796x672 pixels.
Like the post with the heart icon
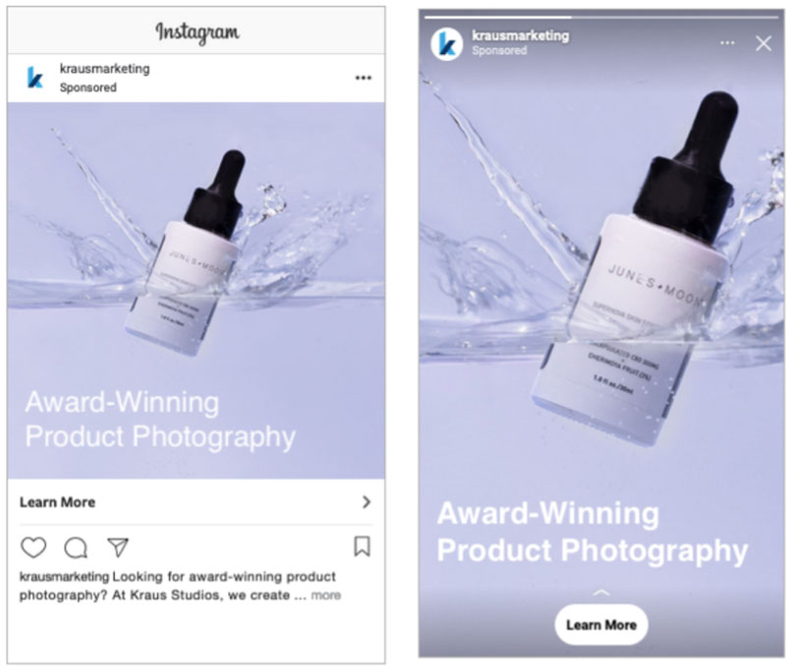click(33, 547)
